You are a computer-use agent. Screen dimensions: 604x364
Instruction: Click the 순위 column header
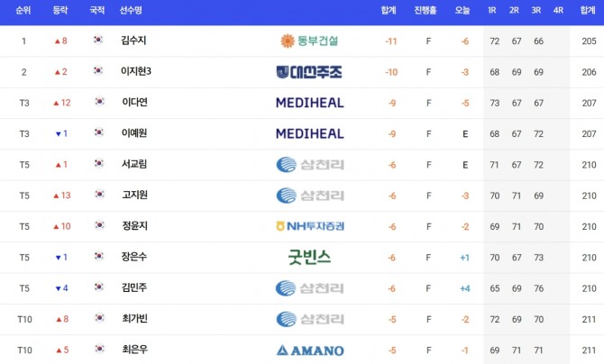pyautogui.click(x=23, y=11)
